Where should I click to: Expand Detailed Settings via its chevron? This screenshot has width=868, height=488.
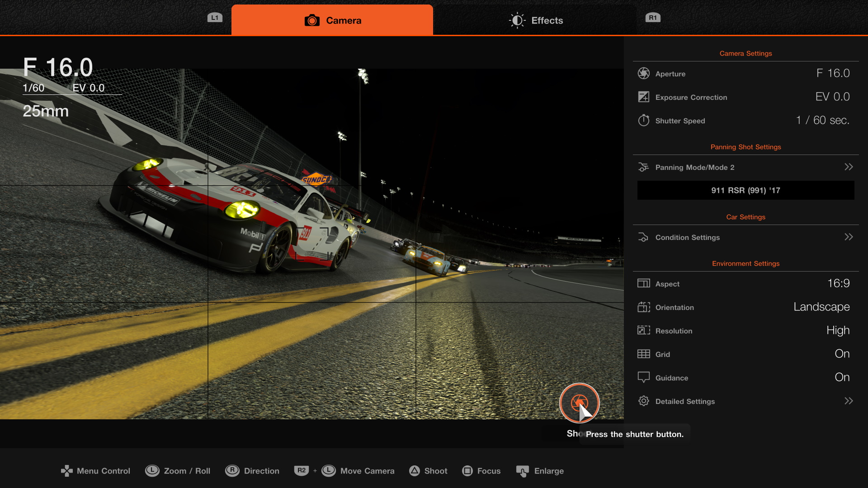click(849, 401)
